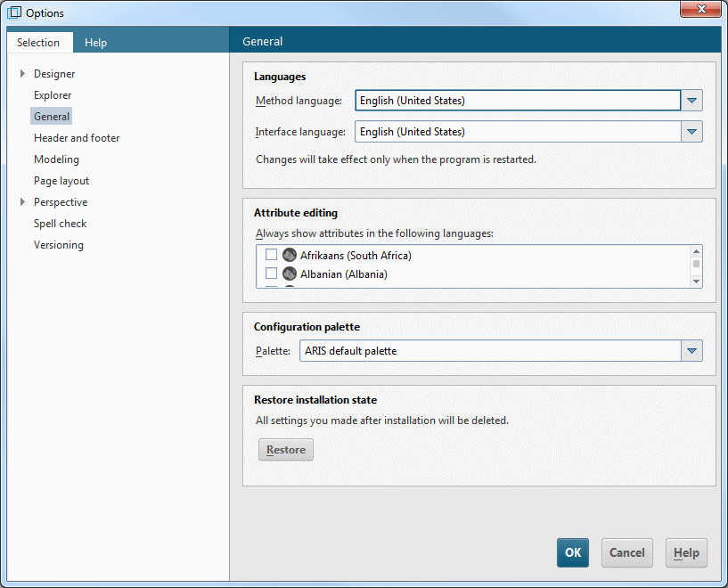The image size is (728, 588).
Task: Switch to the Selection tab
Action: point(38,42)
